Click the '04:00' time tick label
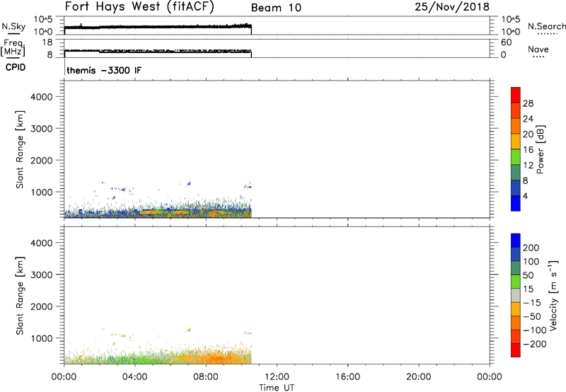 pyautogui.click(x=134, y=377)
